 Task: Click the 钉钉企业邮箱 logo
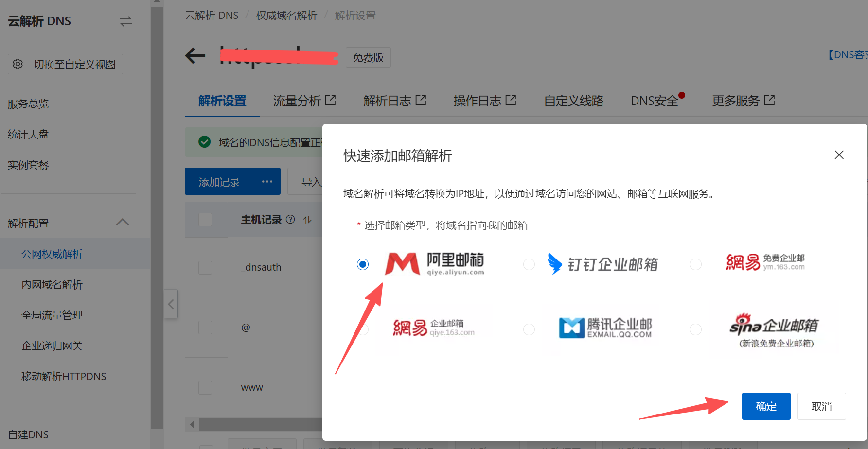(603, 264)
